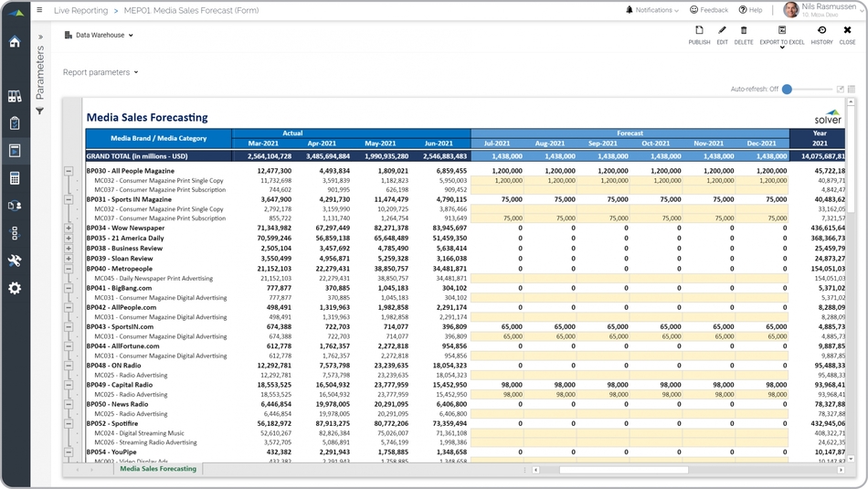868x489 pixels.
Task: Open the tools wrench icon in sidebar
Action: pos(15,260)
